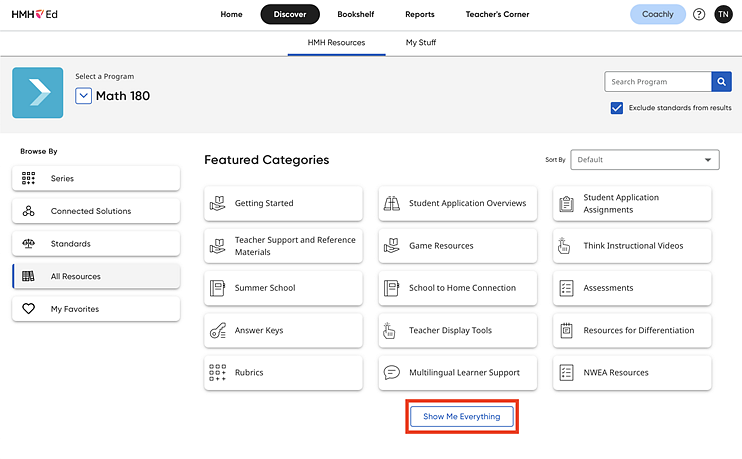Click the Standards scales icon
This screenshot has height=459, width=742.
click(x=28, y=243)
